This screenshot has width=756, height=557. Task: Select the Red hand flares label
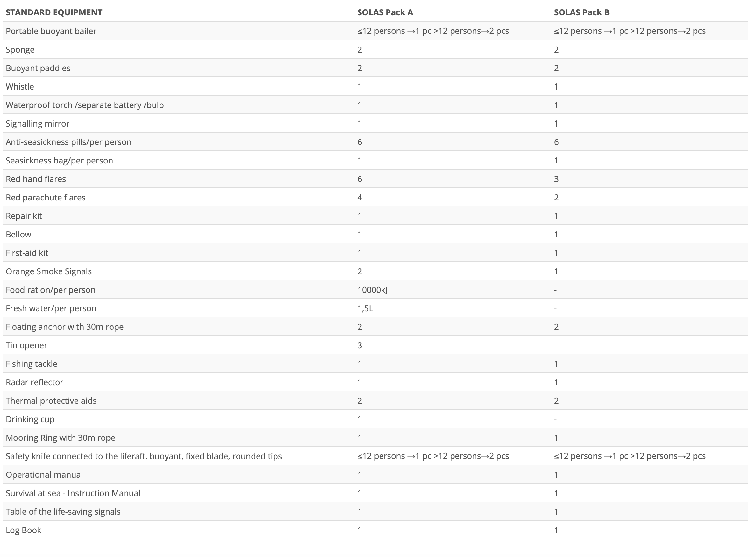coord(36,179)
